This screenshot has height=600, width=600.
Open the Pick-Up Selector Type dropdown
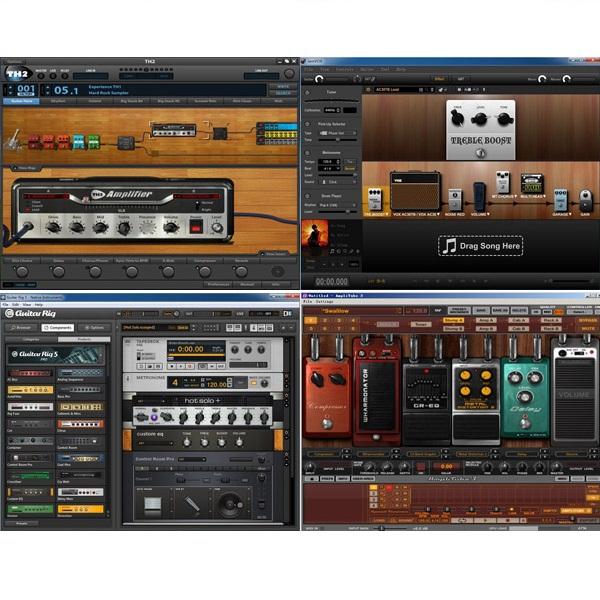[338, 133]
